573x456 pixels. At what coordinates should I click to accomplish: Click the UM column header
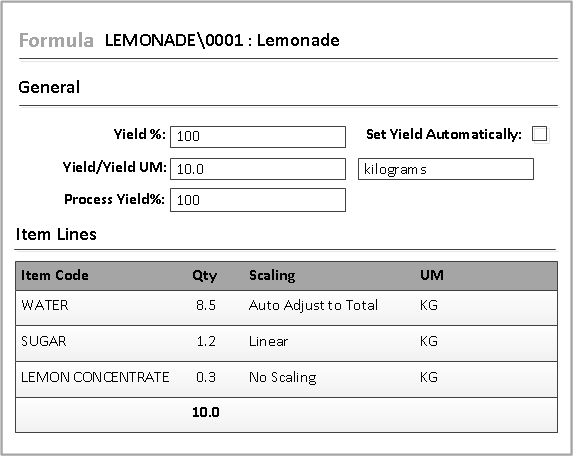coord(432,275)
